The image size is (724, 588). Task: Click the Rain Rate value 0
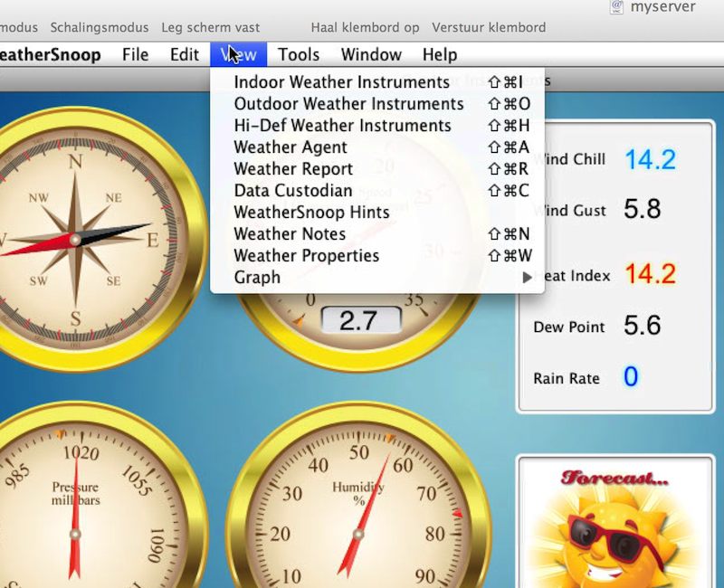click(631, 376)
